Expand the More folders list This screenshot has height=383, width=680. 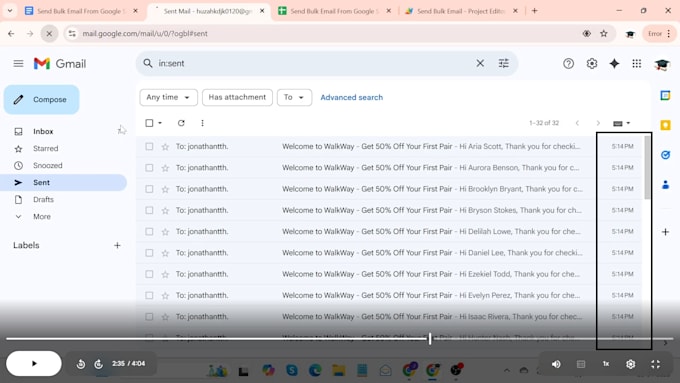point(42,216)
